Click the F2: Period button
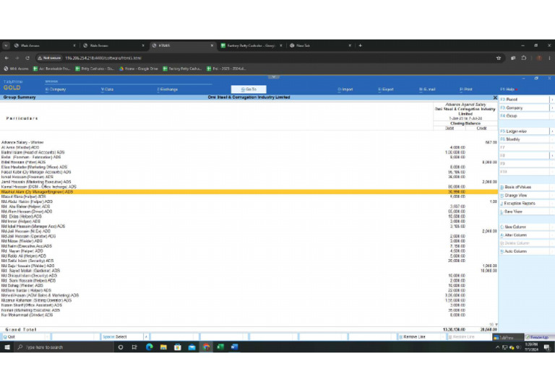555x392 pixels. click(x=525, y=100)
